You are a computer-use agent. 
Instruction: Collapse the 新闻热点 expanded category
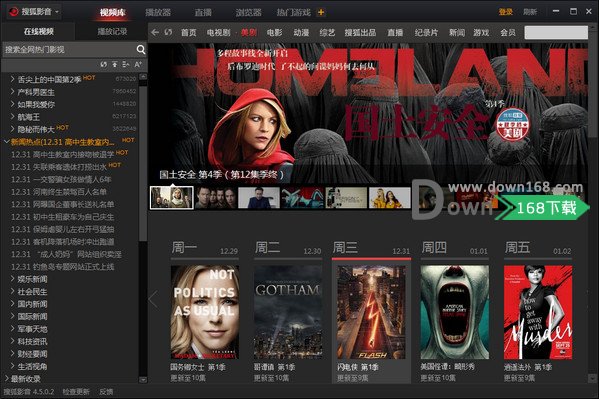6,142
